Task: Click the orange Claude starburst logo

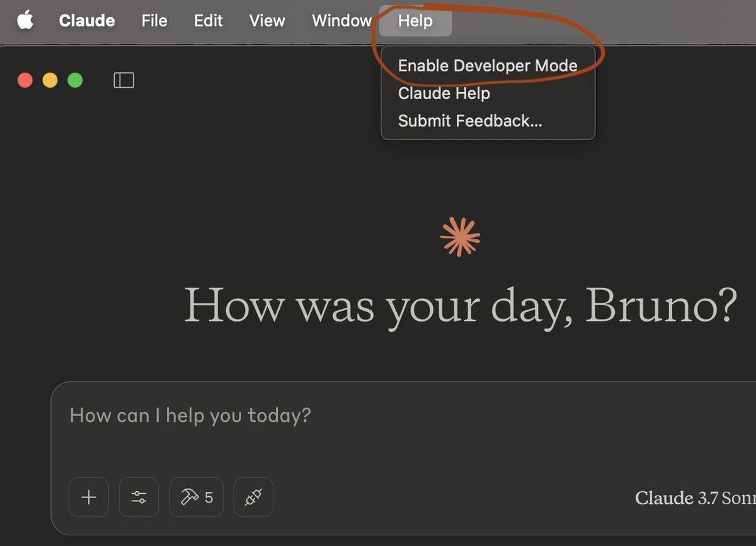Action: pyautogui.click(x=460, y=237)
